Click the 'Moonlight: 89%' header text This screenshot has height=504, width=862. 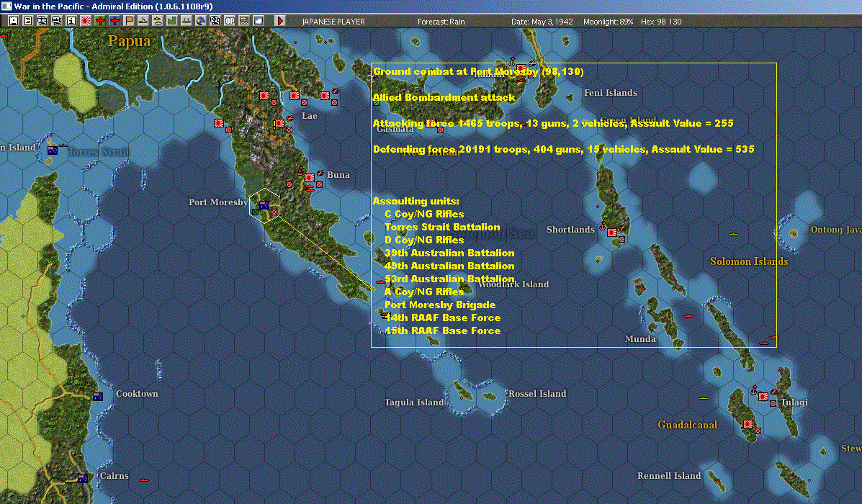tap(608, 22)
